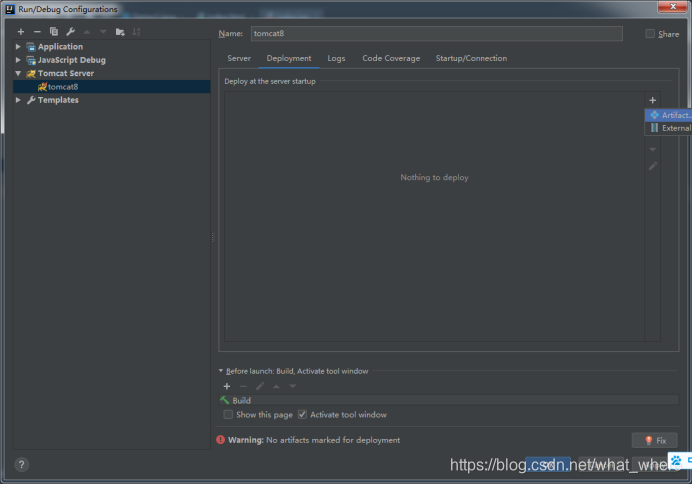Viewport: 692px width, 484px height.
Task: Move configuration down in the list
Action: [103, 32]
